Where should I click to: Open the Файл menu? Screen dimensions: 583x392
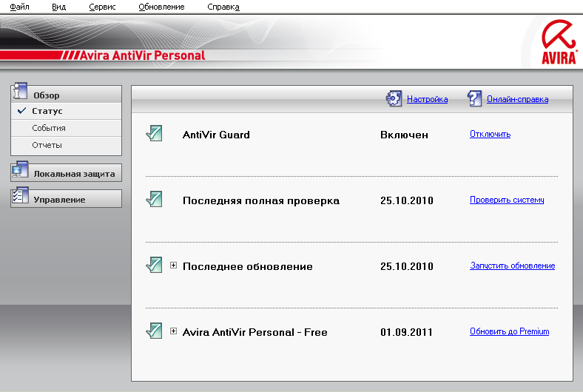(19, 7)
